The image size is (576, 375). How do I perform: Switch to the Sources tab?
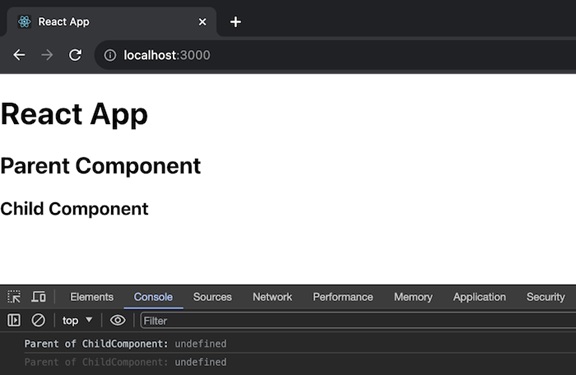pos(212,297)
